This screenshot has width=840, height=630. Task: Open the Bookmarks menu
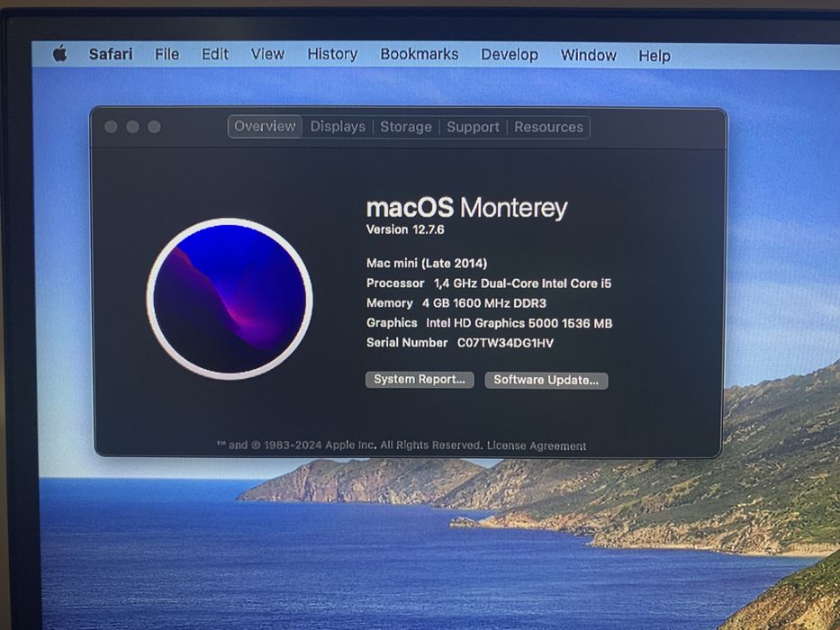(x=420, y=54)
